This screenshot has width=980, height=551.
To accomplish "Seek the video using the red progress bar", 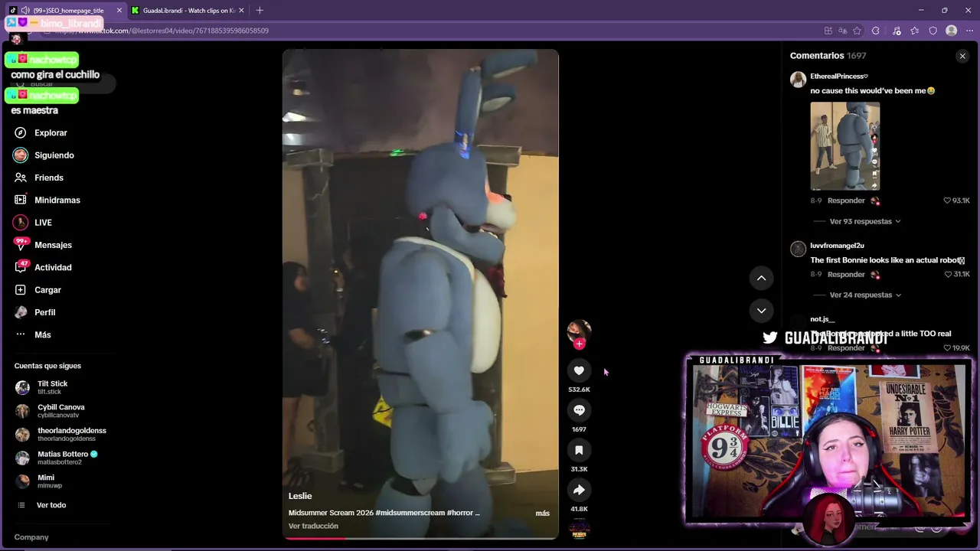I will coord(420,538).
